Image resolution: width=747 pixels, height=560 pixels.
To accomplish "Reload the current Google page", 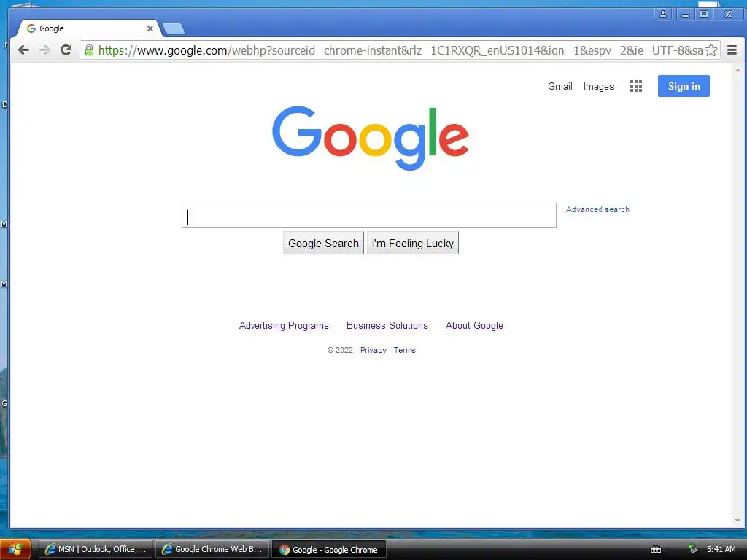I will pyautogui.click(x=66, y=50).
